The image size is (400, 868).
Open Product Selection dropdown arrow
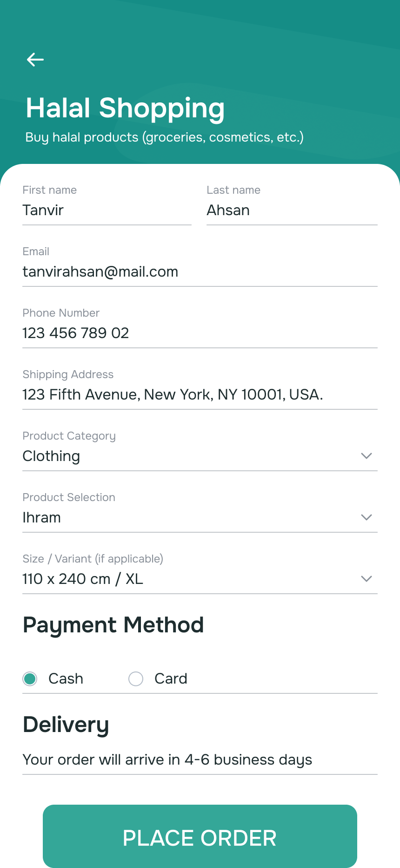(367, 517)
